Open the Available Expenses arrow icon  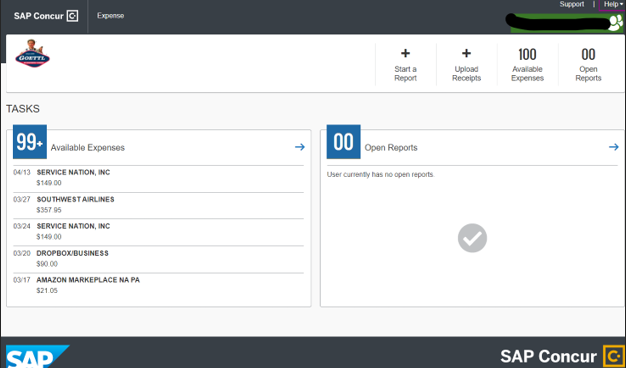point(300,147)
